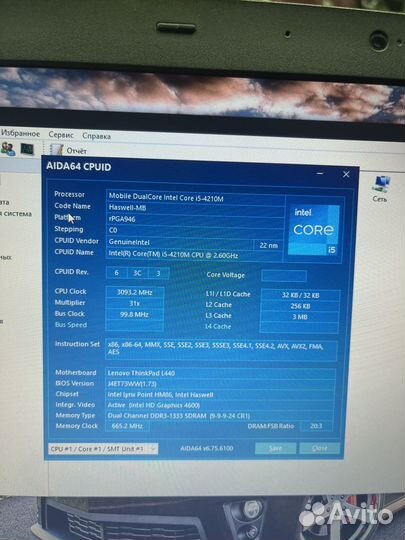The image size is (405, 540).
Task: Click the monitor diagnostics toolbar icon
Action: pos(27,149)
